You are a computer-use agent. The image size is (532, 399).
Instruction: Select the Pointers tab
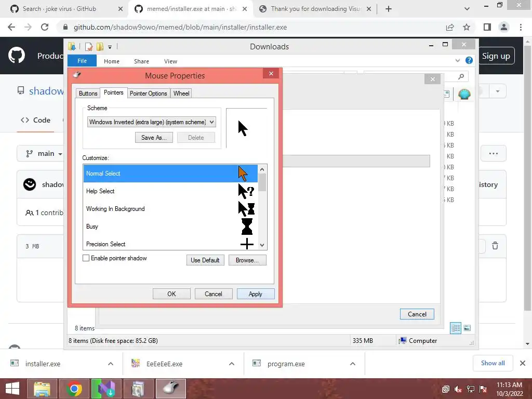pyautogui.click(x=113, y=92)
